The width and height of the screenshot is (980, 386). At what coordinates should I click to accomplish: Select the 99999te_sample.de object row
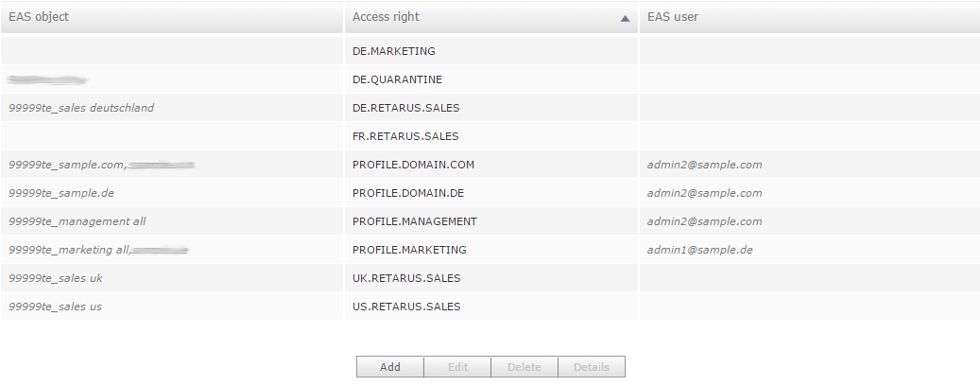60,193
